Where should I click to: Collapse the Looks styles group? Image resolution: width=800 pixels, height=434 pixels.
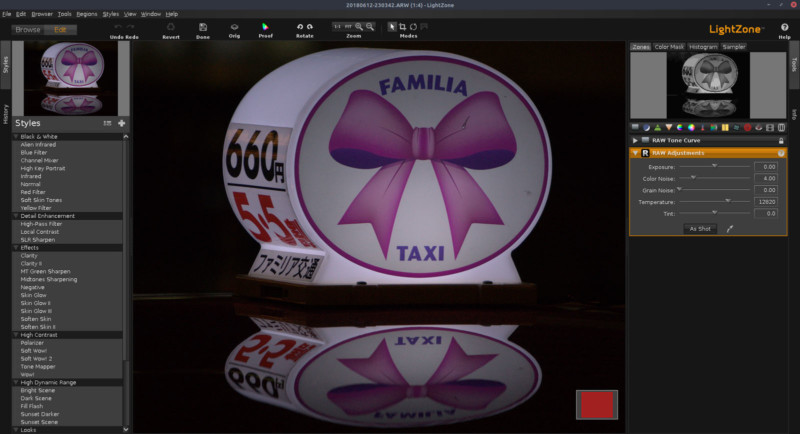tap(16, 430)
